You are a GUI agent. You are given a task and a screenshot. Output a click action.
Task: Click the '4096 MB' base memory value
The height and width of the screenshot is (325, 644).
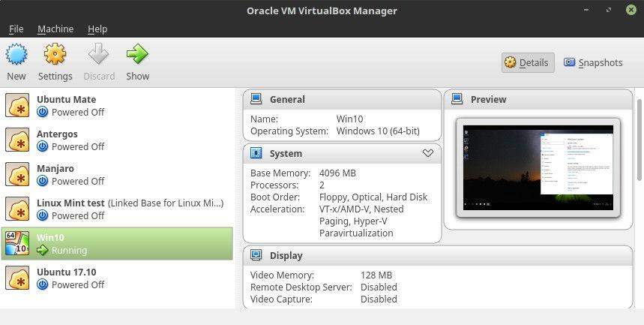(337, 173)
